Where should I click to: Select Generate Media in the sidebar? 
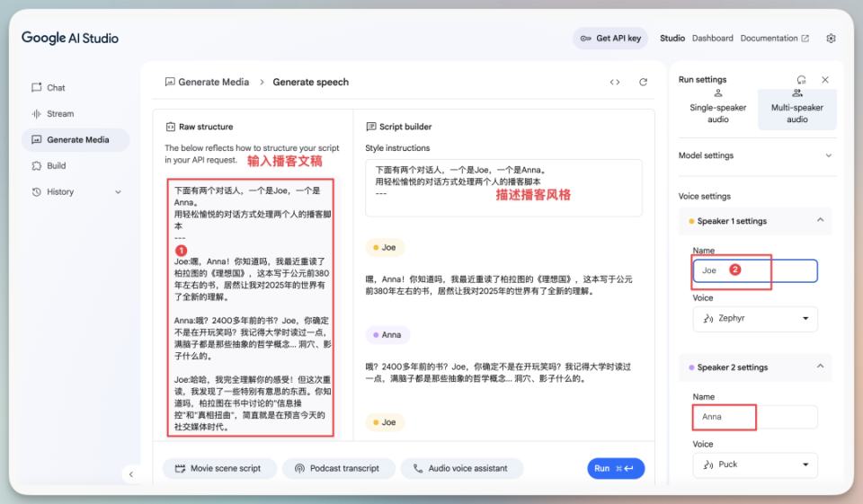pyautogui.click(x=76, y=140)
